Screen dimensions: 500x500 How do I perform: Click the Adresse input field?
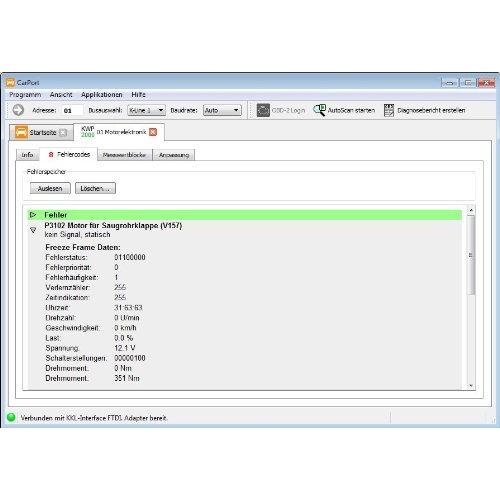[72, 110]
